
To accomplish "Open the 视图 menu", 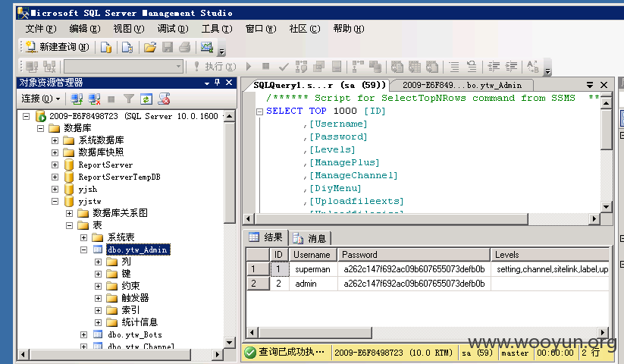I will (x=129, y=29).
